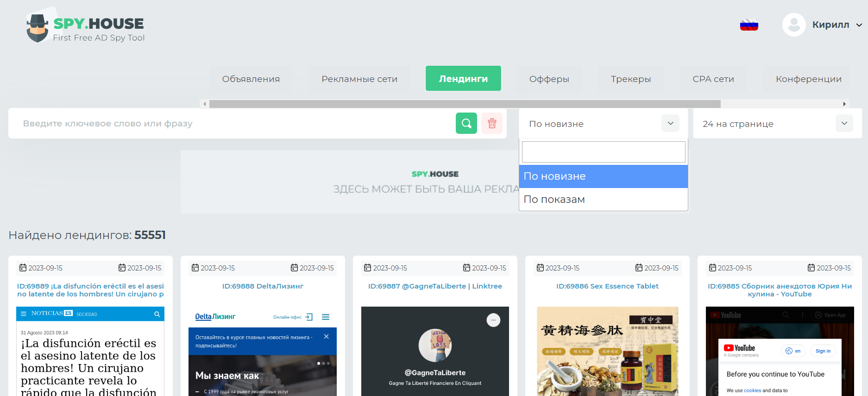868x396 pixels.
Task: Click hamburger menu icon in DeltaЛизинг preview
Action: point(326,317)
